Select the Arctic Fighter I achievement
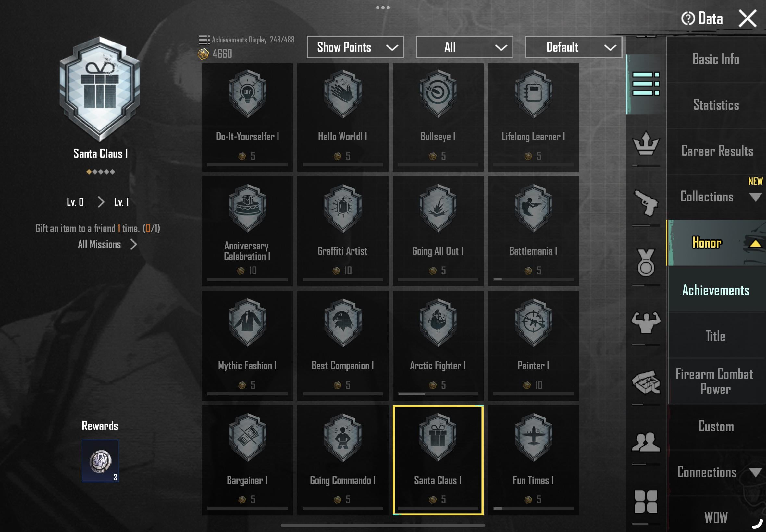 [x=438, y=345]
